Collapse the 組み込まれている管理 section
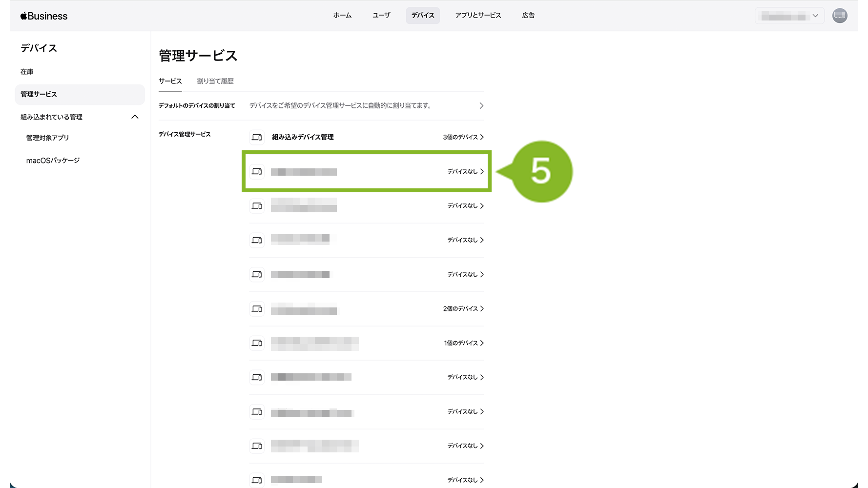868x488 pixels. [135, 117]
